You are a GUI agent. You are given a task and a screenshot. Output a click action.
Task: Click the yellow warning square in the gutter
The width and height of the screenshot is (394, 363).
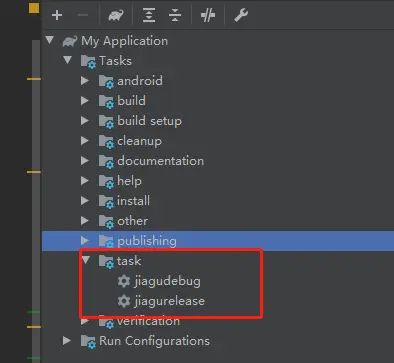point(34,8)
